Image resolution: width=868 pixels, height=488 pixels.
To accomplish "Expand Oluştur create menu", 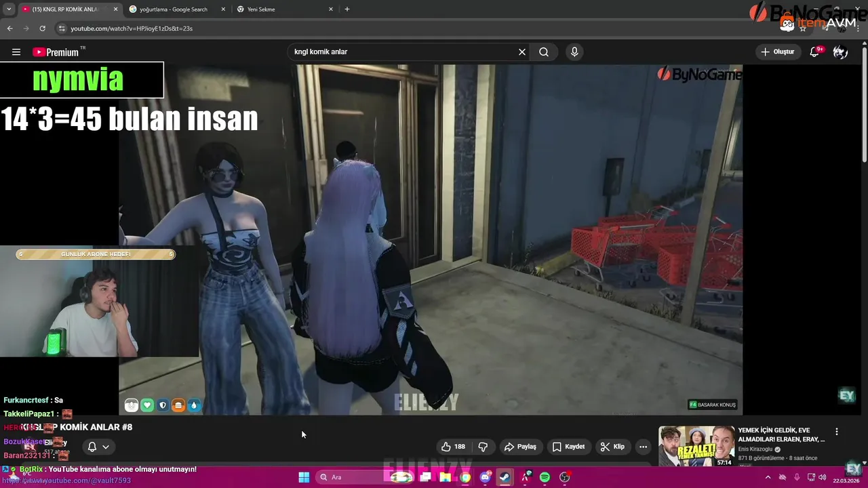I will pyautogui.click(x=777, y=52).
